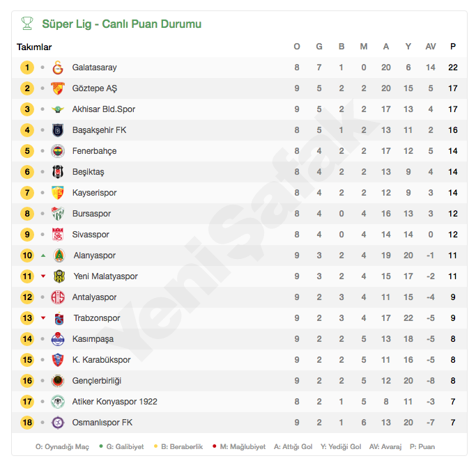
Task: Click Trabzonspor's red down-arrow indicator
Action: pyautogui.click(x=43, y=318)
